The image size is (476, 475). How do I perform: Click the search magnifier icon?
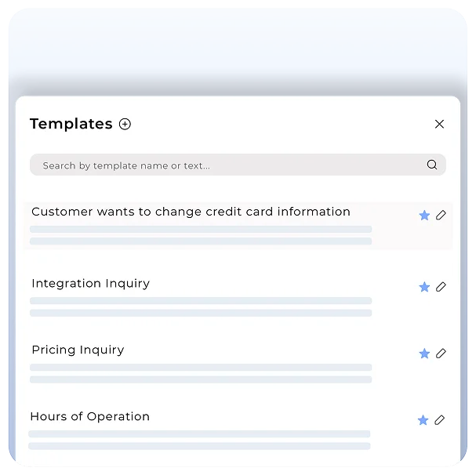coord(432,165)
